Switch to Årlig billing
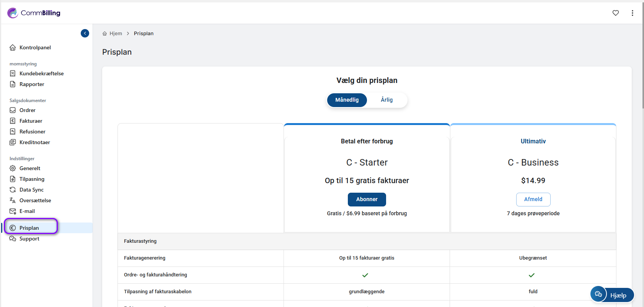Screen dimensions: 644x307 pyautogui.click(x=386, y=100)
